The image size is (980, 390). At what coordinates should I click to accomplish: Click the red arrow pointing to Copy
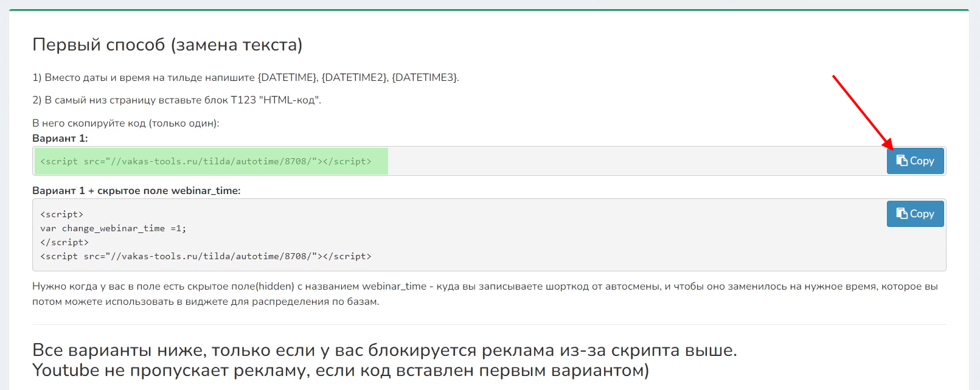coord(861,111)
